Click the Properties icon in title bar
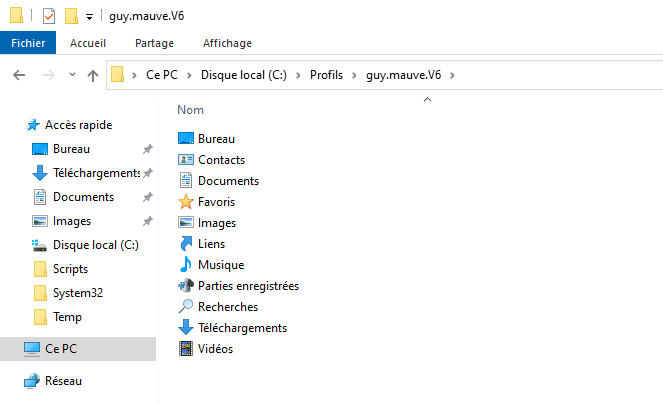The image size is (663, 403). pos(49,16)
